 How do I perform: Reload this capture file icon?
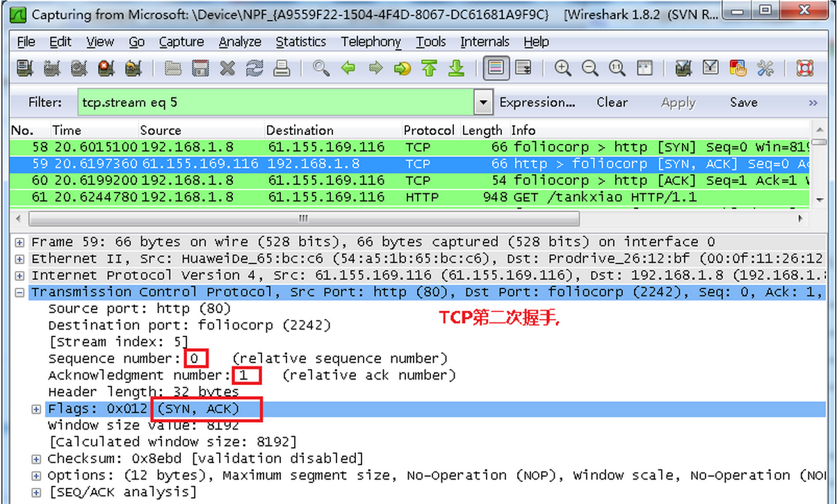tap(254, 68)
